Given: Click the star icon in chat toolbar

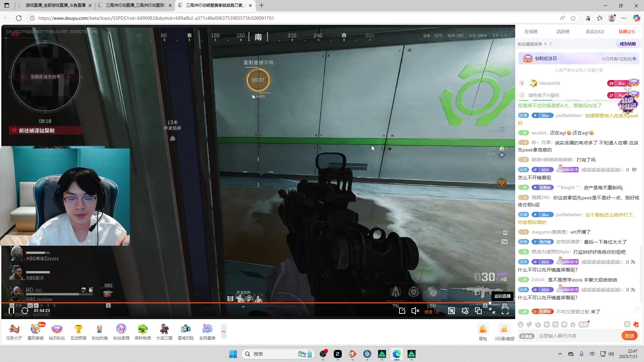Looking at the screenshot, I should pyautogui.click(x=573, y=324).
